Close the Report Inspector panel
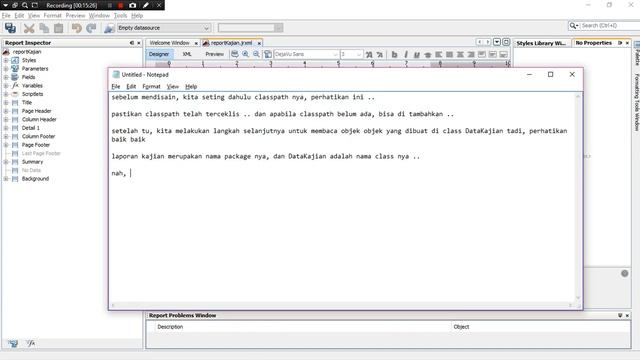 coord(139,43)
